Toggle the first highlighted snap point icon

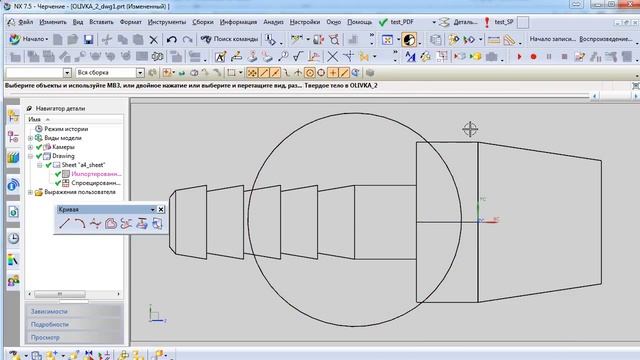252,73
